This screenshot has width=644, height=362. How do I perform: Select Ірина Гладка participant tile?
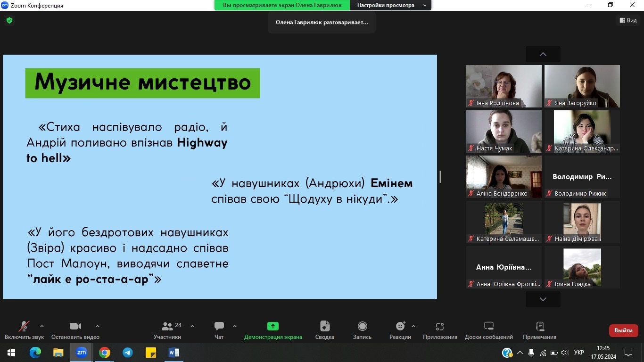coord(582,267)
